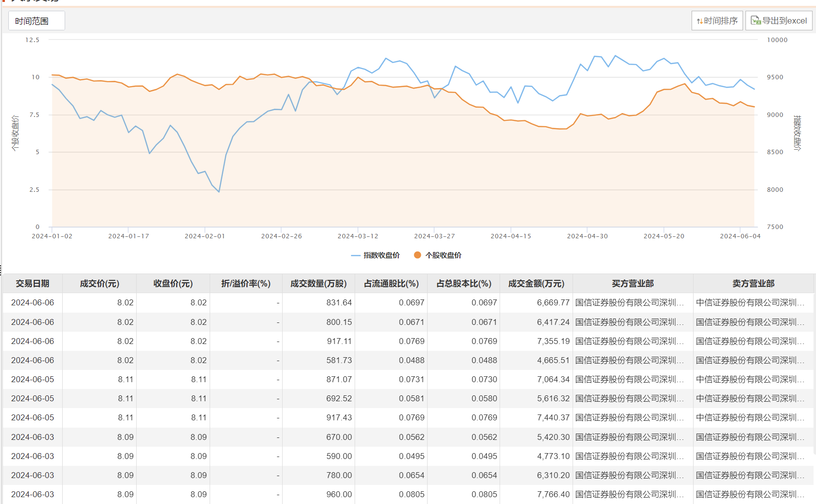Toggle the 个股收盘价 legend label
Viewport: 816px width, 504px height.
pos(443,255)
